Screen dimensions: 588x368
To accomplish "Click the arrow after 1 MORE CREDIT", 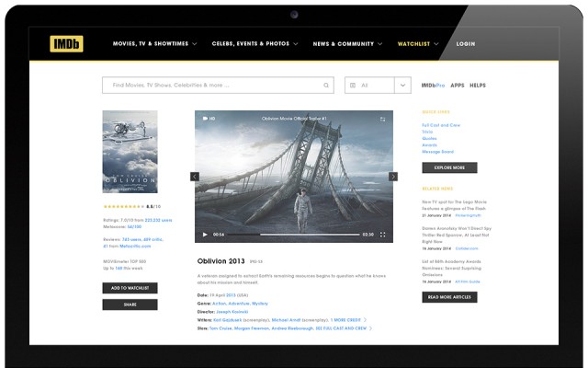I will coord(365,320).
